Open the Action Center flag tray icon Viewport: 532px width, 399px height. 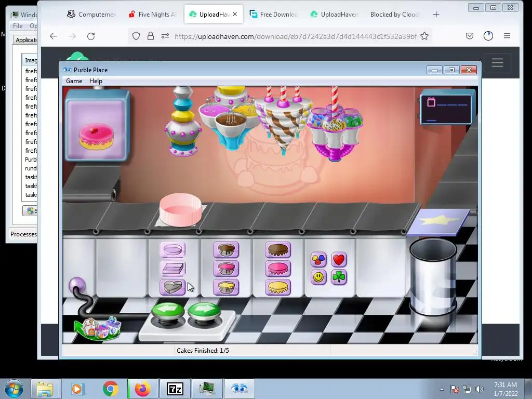point(455,389)
